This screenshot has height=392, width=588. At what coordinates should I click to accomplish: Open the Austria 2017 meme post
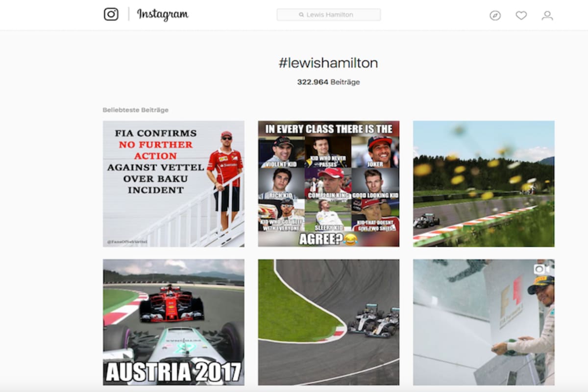[x=173, y=322]
